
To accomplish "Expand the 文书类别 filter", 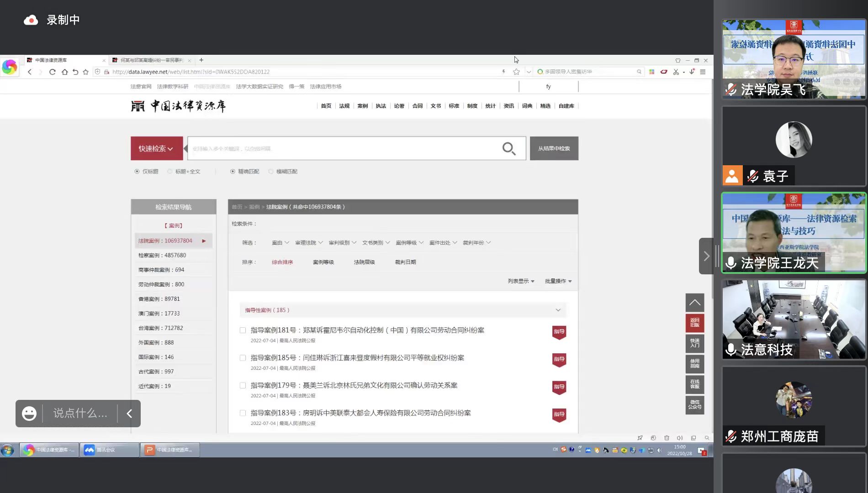I will [376, 243].
